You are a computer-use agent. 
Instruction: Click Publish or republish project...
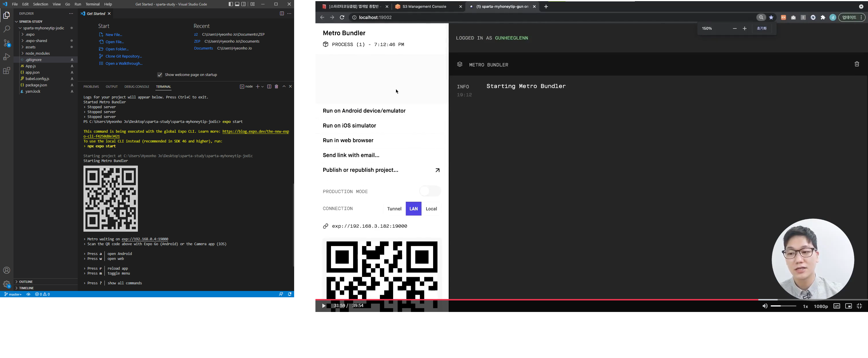click(x=360, y=170)
